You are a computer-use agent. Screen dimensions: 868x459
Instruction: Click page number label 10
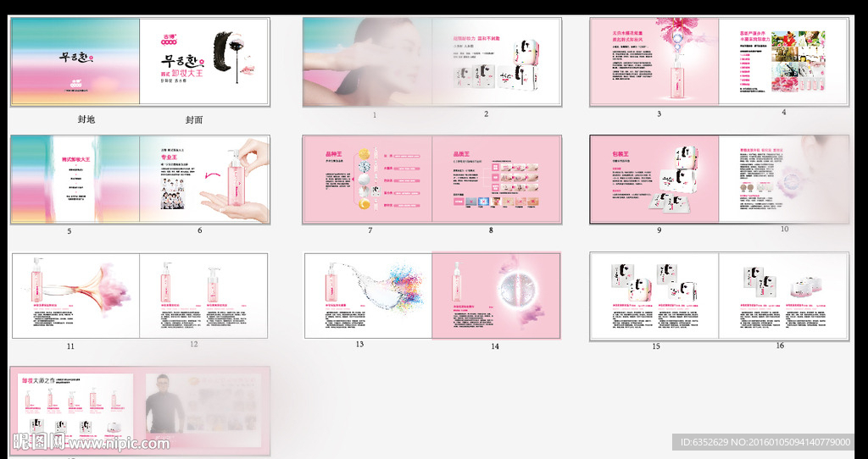click(x=784, y=229)
